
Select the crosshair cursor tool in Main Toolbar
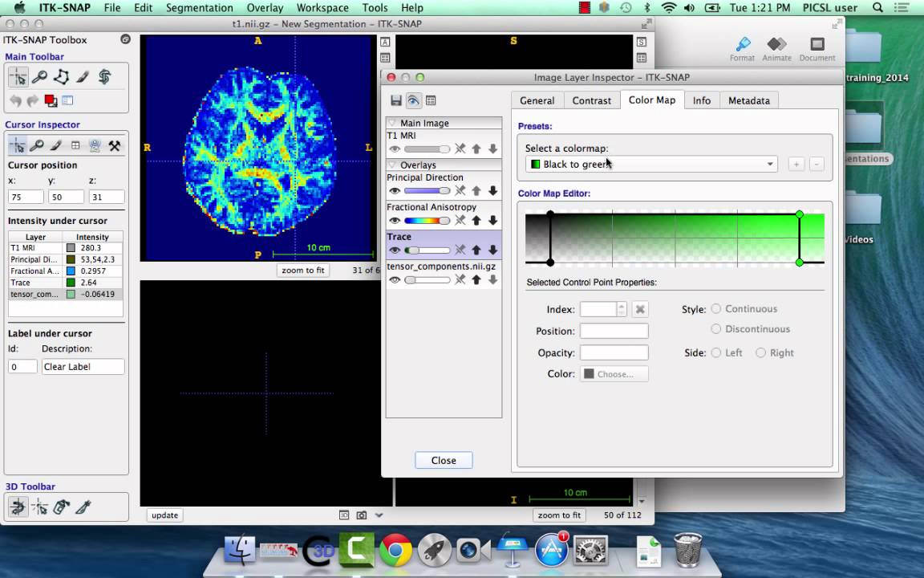coord(18,77)
